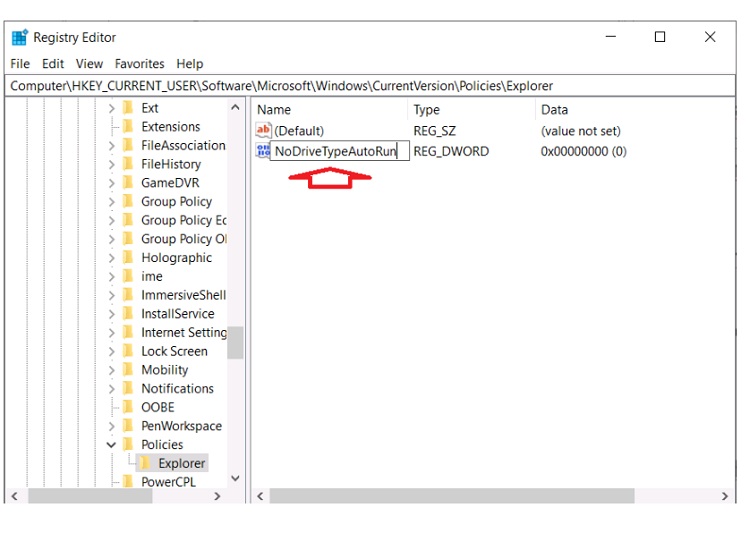
Task: Select the InstallService folder icon
Action: (x=128, y=313)
